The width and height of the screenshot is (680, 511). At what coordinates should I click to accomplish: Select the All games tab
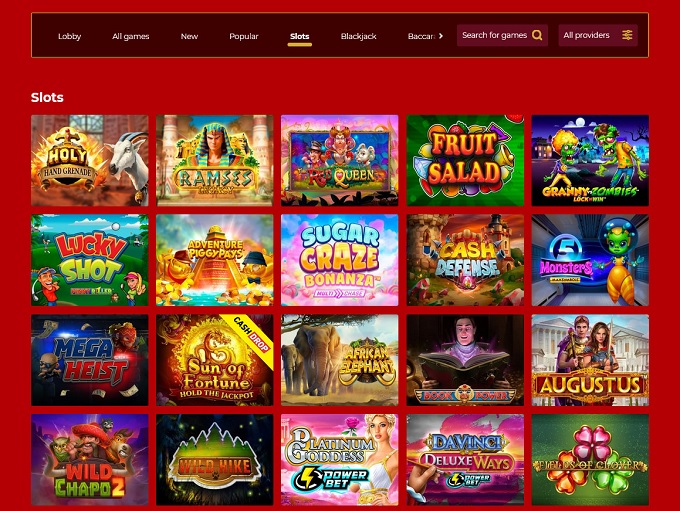[x=131, y=36]
